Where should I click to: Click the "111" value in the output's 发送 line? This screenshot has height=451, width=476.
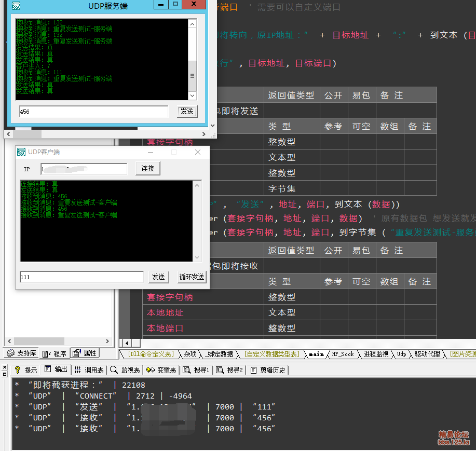264,407
